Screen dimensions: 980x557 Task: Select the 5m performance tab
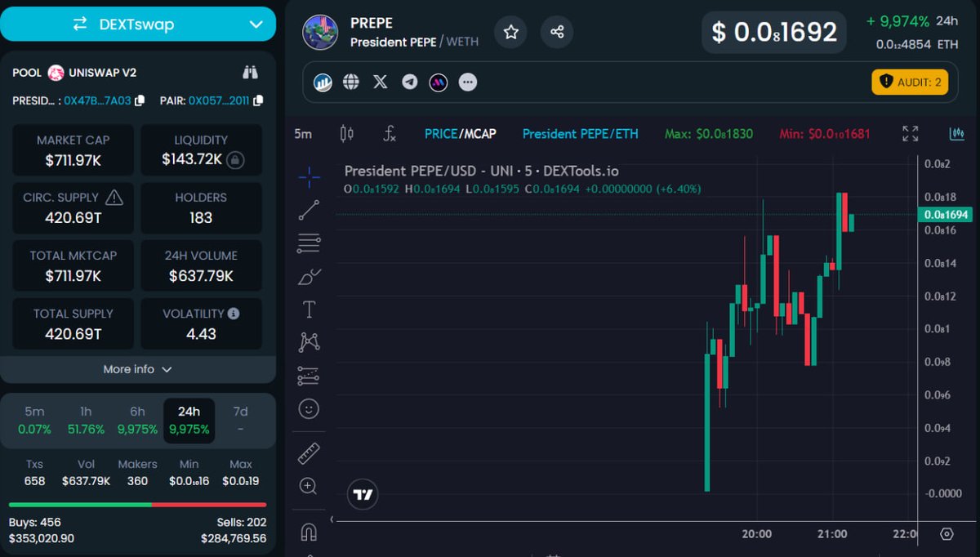(x=34, y=421)
